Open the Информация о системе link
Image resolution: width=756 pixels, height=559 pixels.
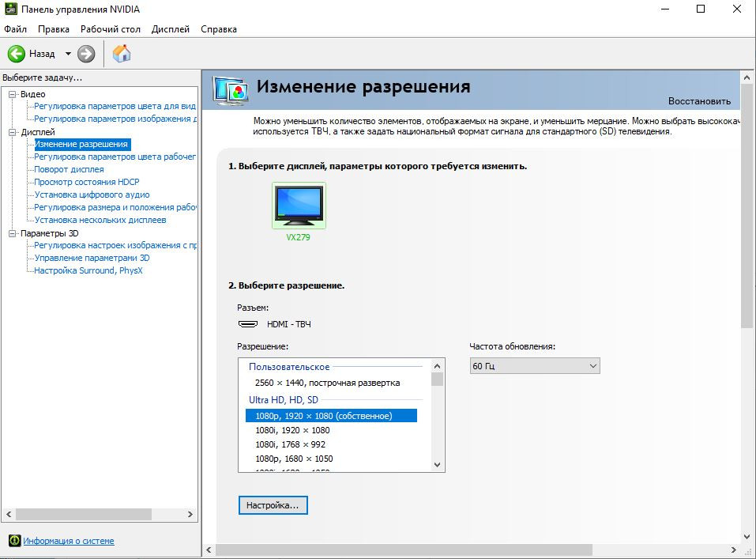69,541
